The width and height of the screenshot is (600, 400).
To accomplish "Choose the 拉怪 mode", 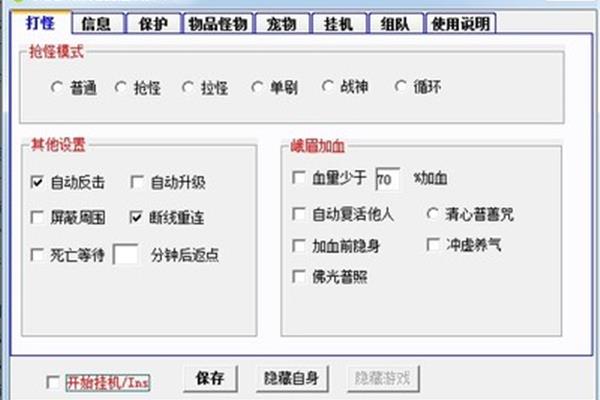I will click(x=188, y=87).
